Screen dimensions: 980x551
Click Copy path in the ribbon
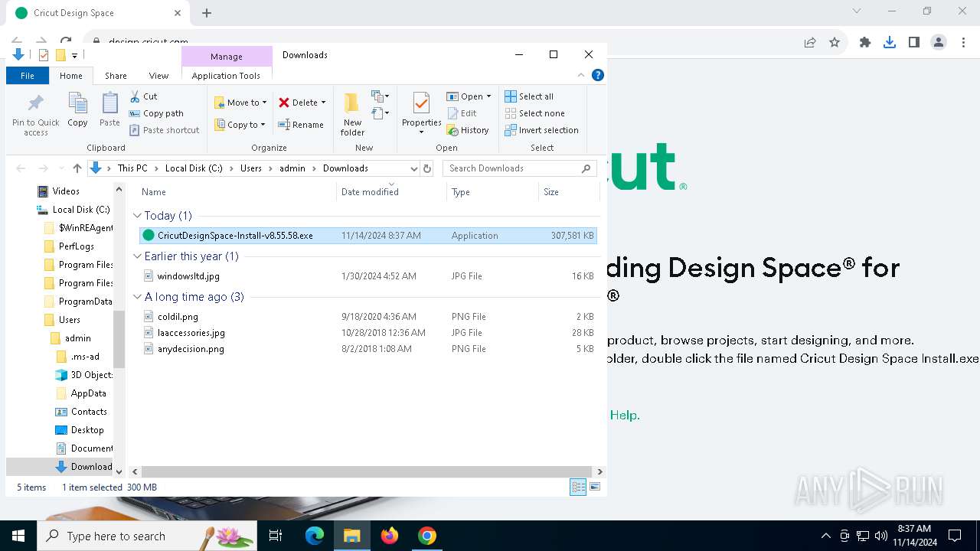tap(156, 113)
